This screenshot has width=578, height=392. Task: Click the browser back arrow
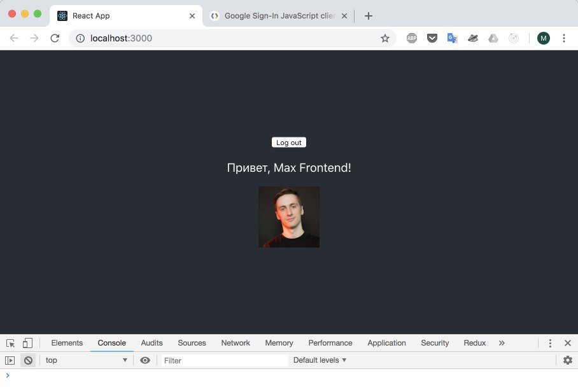(x=14, y=38)
